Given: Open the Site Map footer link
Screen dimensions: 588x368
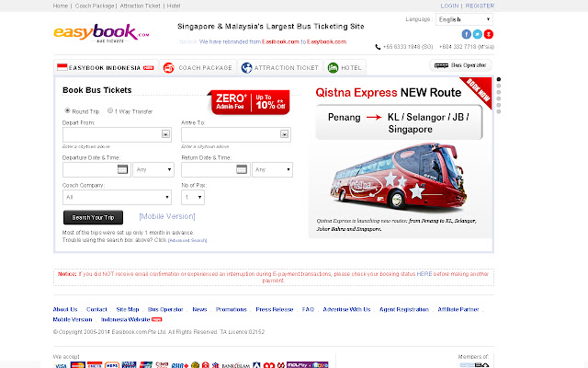Looking at the screenshot, I should (x=128, y=309).
